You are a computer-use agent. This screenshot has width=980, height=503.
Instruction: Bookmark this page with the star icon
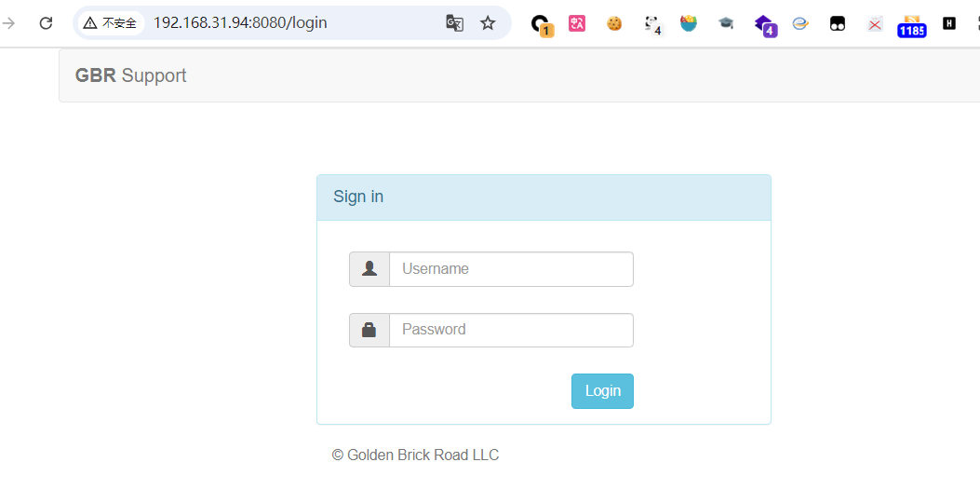488,24
